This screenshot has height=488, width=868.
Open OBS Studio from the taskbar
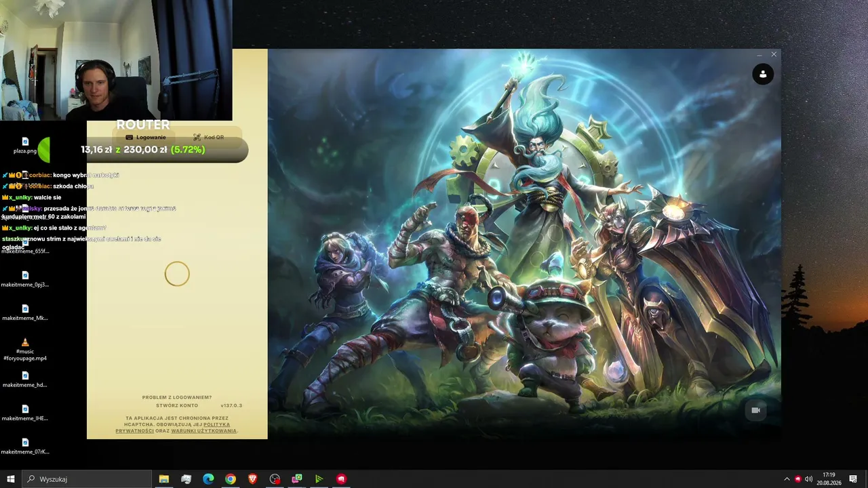click(275, 479)
